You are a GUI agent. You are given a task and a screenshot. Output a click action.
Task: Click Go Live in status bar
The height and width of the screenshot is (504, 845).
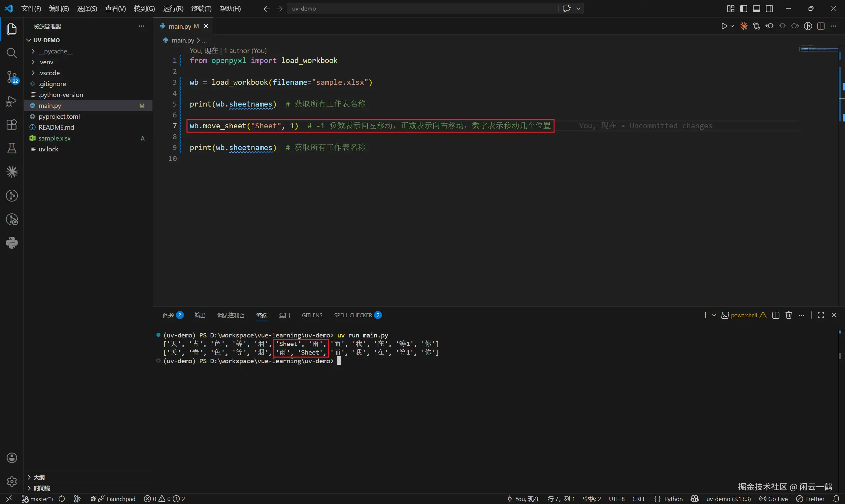773,499
